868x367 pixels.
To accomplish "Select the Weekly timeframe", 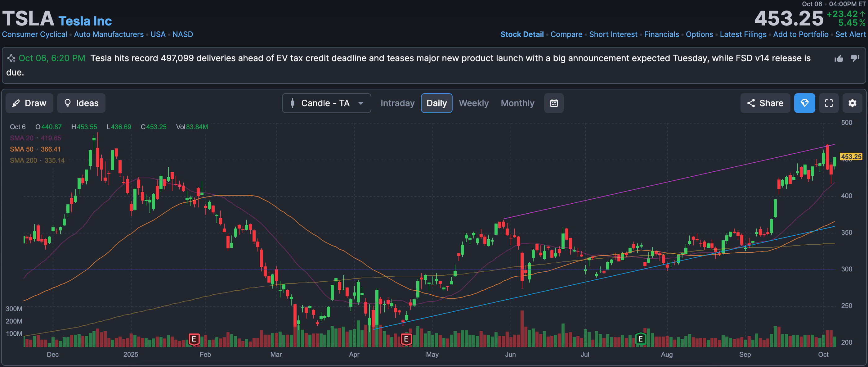I will [x=473, y=103].
